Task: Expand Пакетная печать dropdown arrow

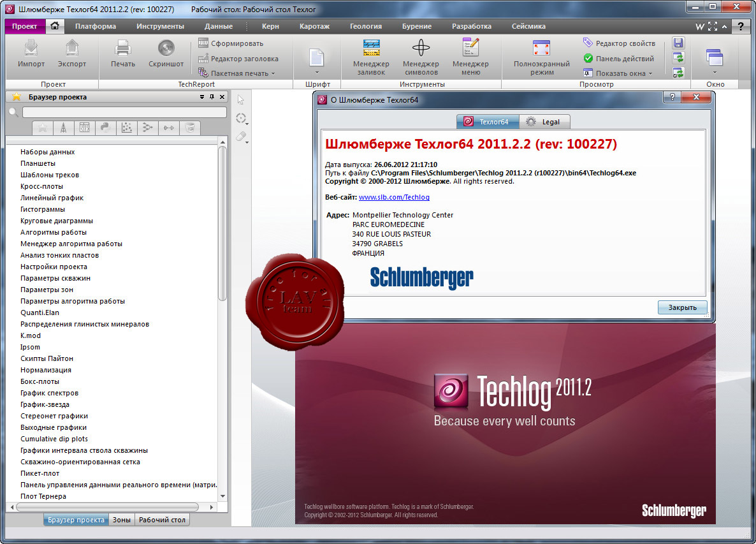Action: click(273, 74)
